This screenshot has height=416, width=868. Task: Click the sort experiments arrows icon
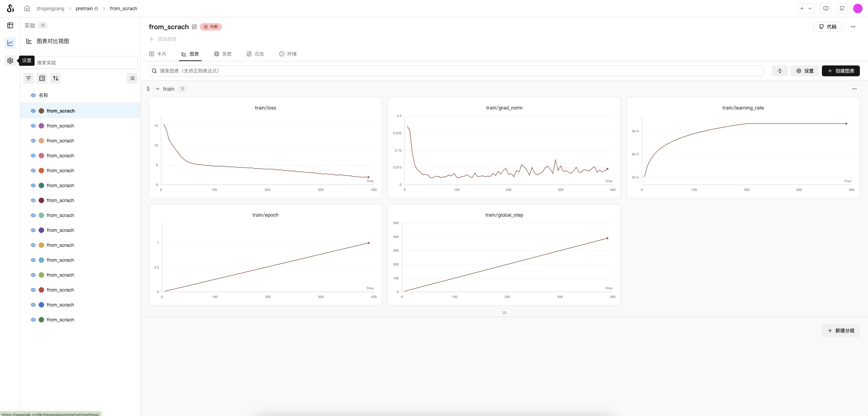click(x=56, y=78)
